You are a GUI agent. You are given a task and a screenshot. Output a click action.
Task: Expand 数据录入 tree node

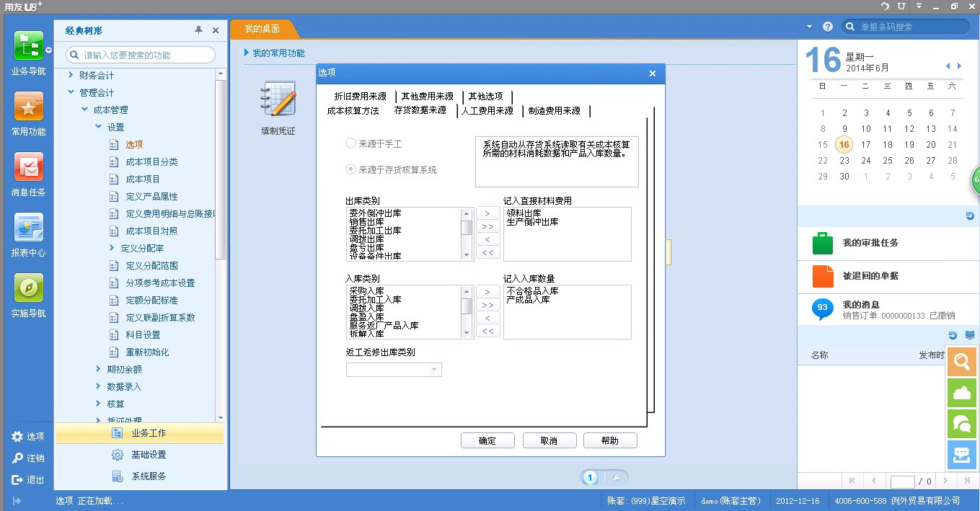(98, 386)
